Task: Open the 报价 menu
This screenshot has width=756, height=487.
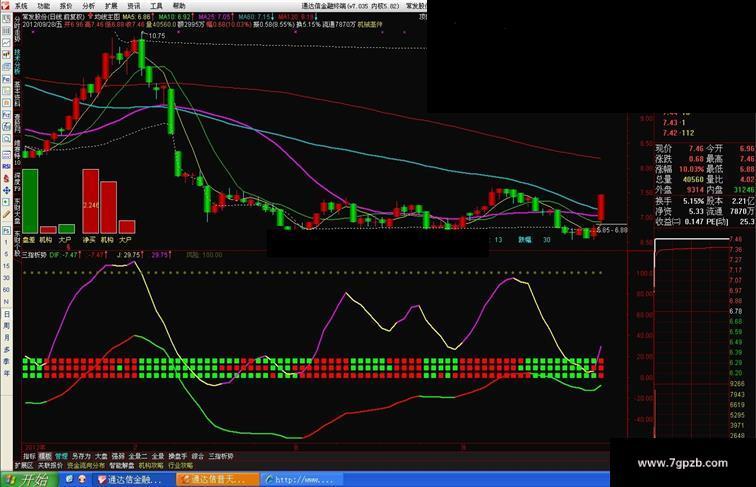Action: 66,6
